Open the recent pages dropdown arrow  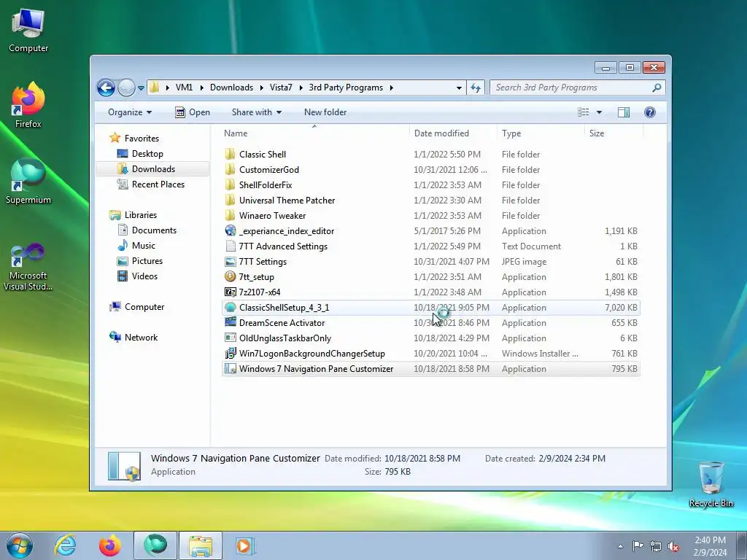(141, 88)
